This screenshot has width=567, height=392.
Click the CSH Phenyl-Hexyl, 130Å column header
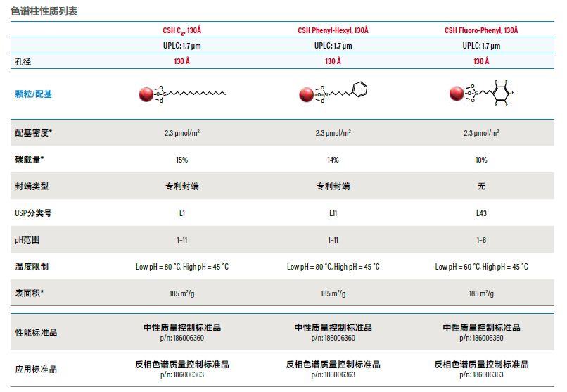(x=333, y=30)
